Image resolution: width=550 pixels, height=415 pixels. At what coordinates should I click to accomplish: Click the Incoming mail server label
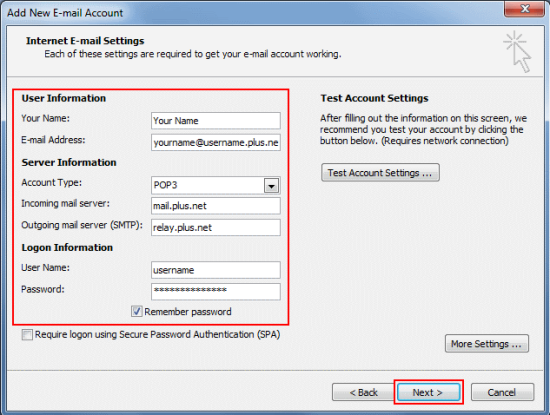tap(65, 203)
